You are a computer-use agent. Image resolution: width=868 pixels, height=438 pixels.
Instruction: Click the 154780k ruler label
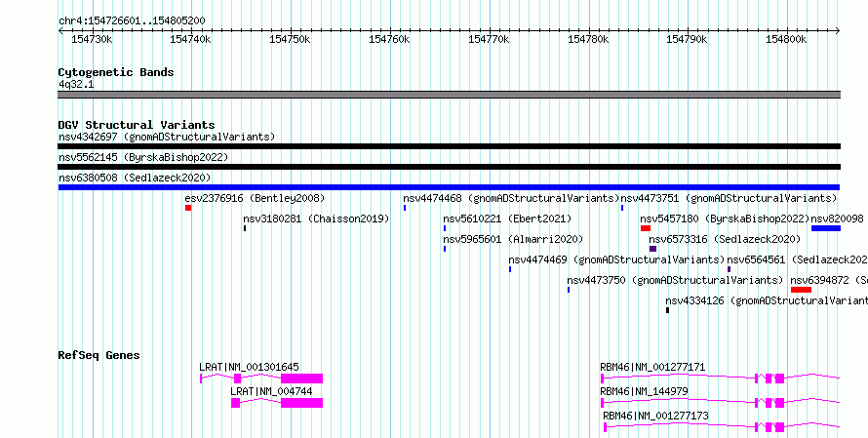point(588,40)
